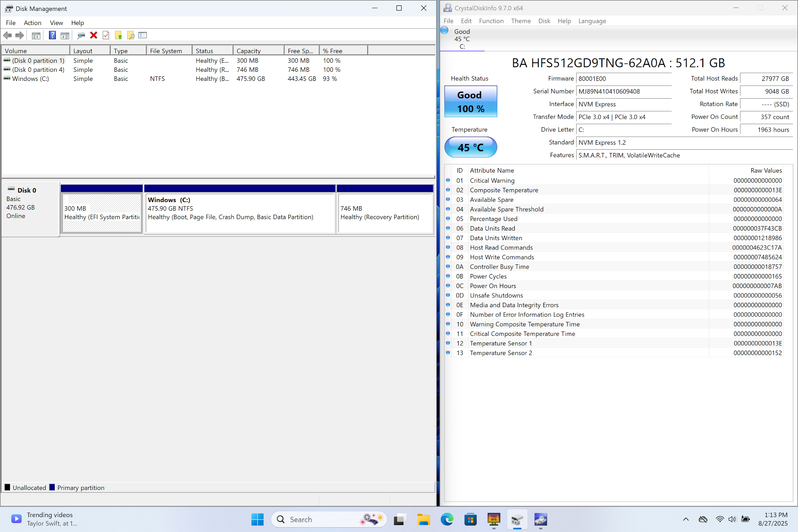Click the red X Delete toolbar icon
This screenshot has width=798, height=532.
(x=94, y=35)
